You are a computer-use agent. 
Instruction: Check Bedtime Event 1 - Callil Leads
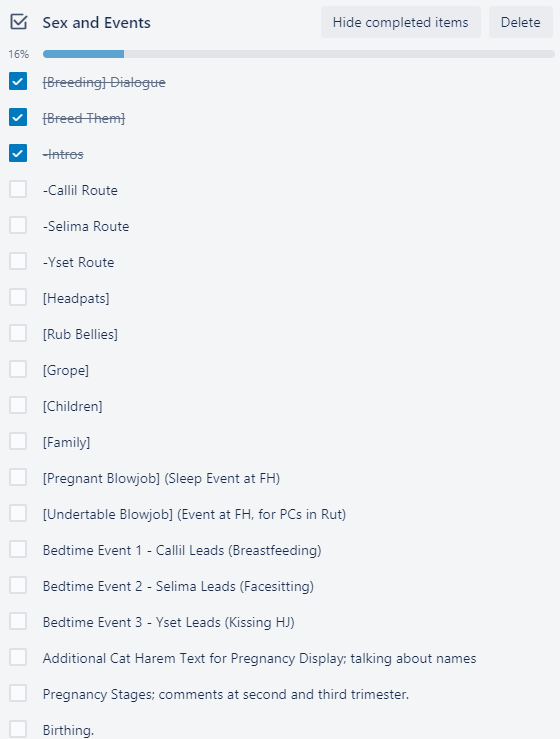click(18, 549)
